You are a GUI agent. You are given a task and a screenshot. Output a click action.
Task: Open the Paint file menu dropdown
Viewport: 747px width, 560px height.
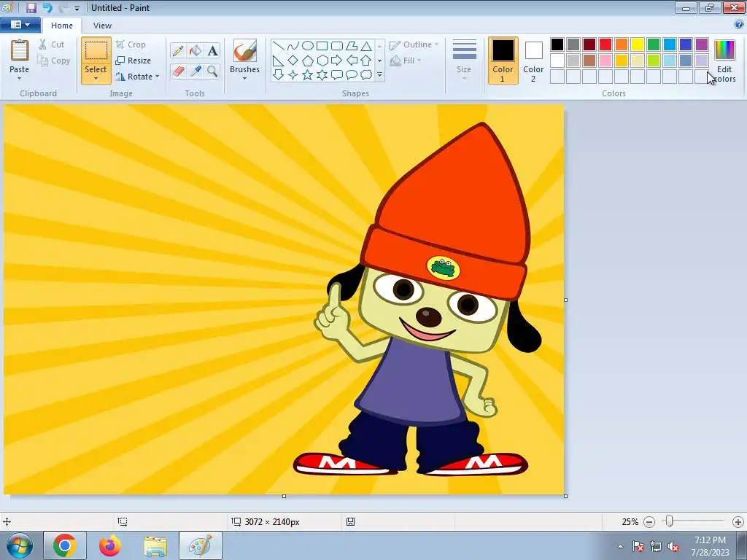[x=20, y=25]
